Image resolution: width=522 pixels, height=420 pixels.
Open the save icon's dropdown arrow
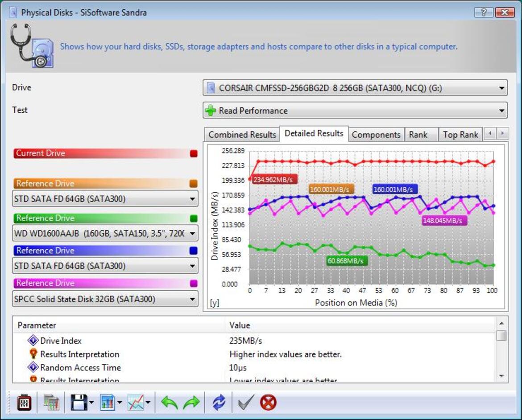coord(91,403)
